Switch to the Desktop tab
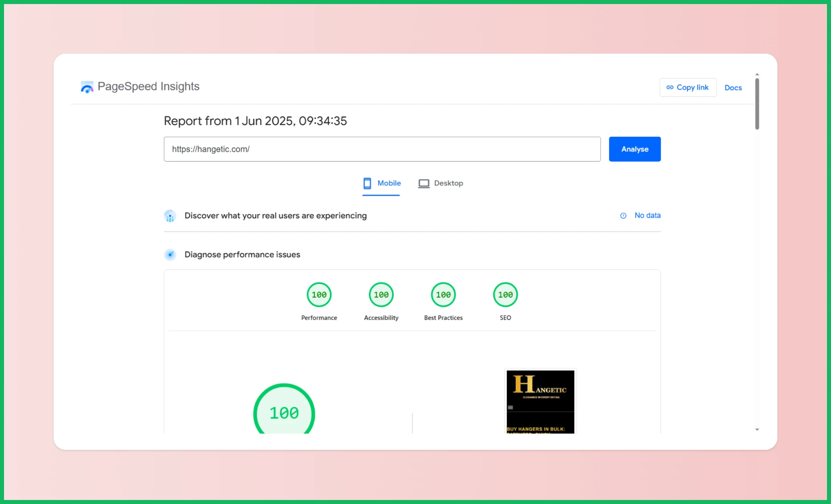This screenshot has height=504, width=831. tap(441, 183)
